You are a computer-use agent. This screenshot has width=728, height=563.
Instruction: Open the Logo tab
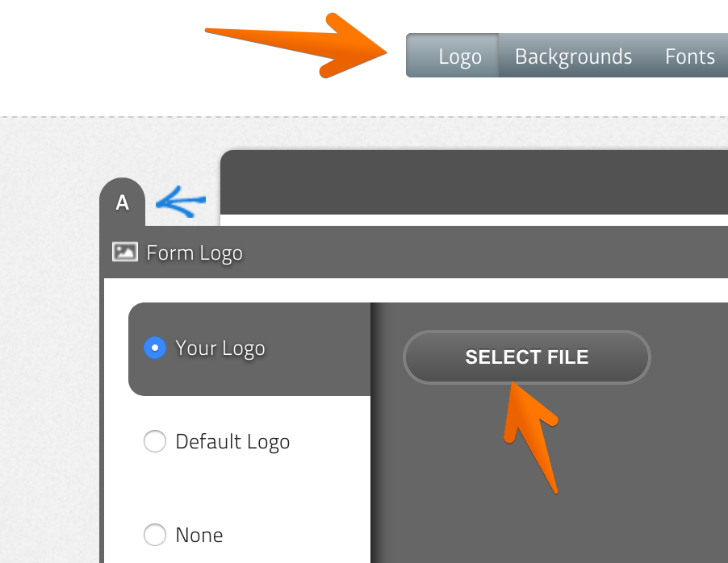(x=459, y=56)
